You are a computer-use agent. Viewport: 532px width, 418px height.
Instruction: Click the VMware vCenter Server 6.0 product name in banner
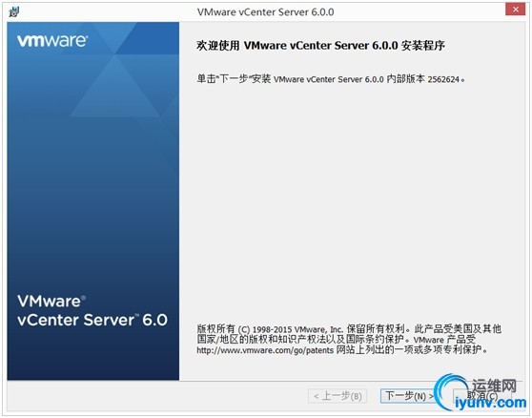click(x=92, y=310)
